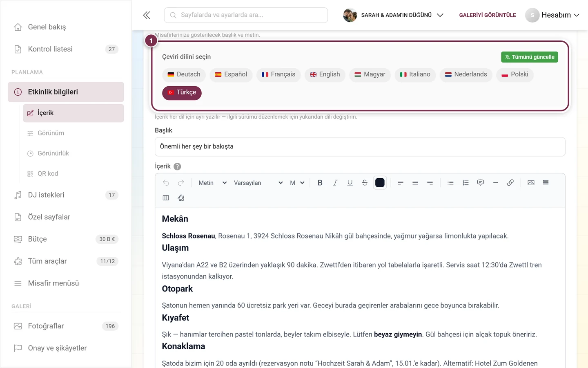Insert a hyperlink with the chain icon

click(510, 183)
